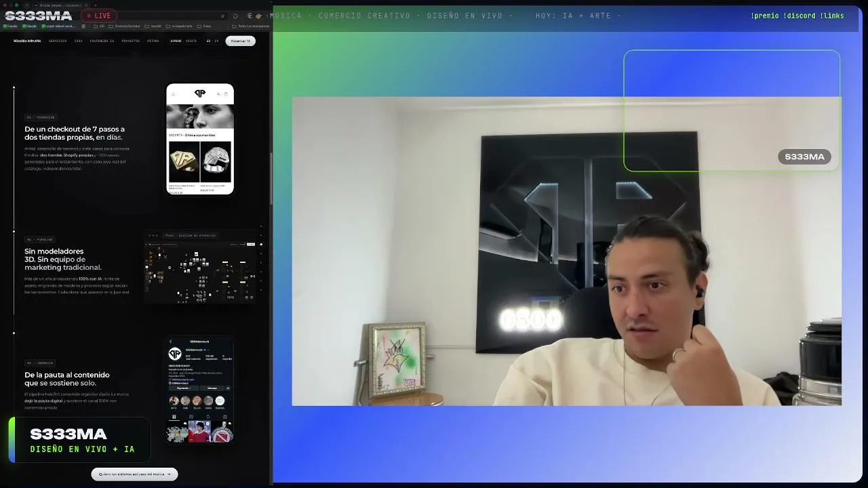Screen dimensions: 868x488
Task: Click the red LIVE badge
Action: click(99, 16)
